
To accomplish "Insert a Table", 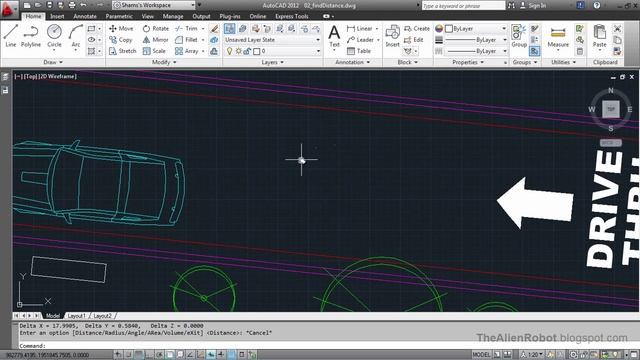I will coord(359,51).
